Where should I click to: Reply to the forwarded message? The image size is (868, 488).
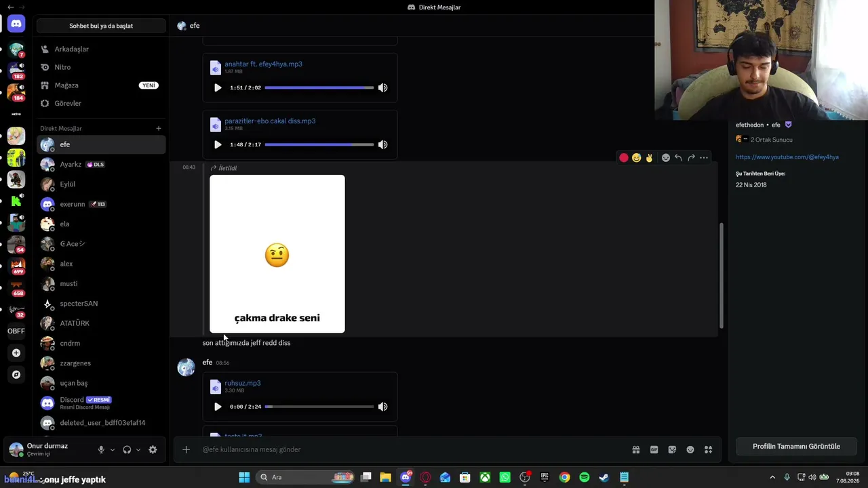pos(678,158)
